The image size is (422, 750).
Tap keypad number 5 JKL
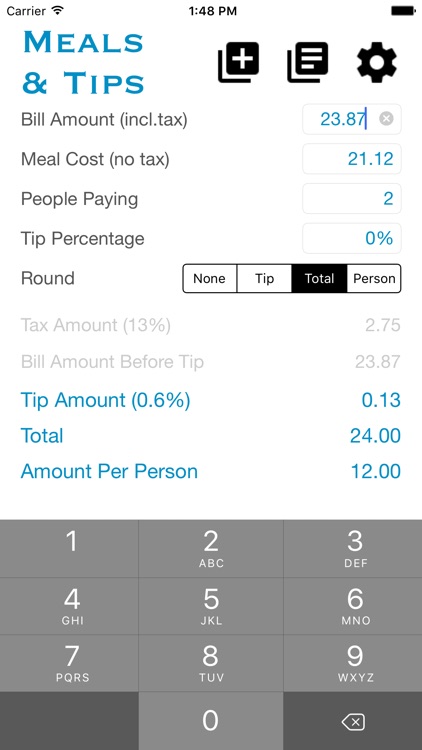click(211, 606)
